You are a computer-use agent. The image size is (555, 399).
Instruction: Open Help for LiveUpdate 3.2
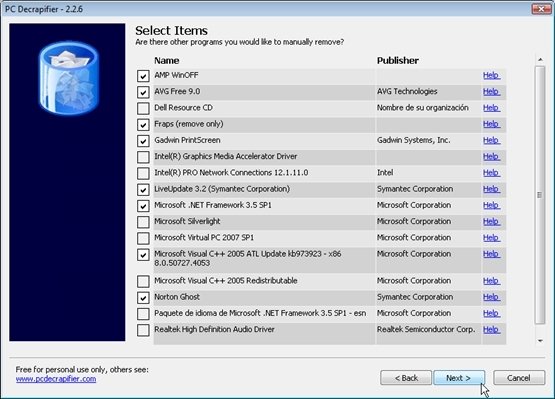click(491, 189)
